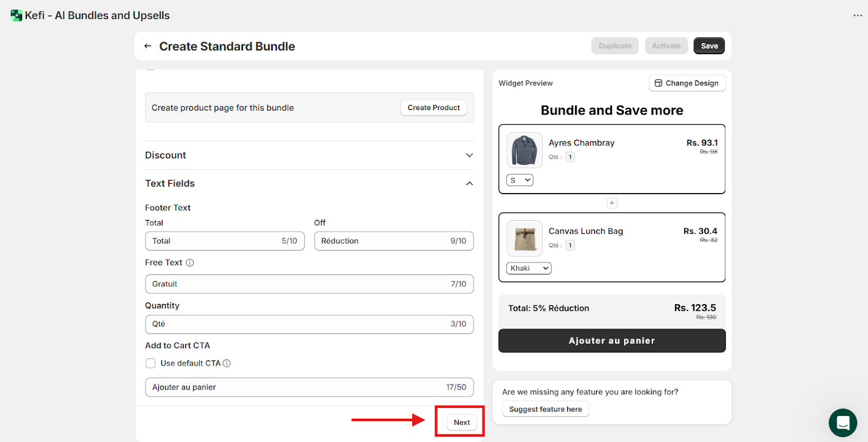Click the Ajouter au panier preview button
This screenshot has width=868, height=442.
[612, 341]
